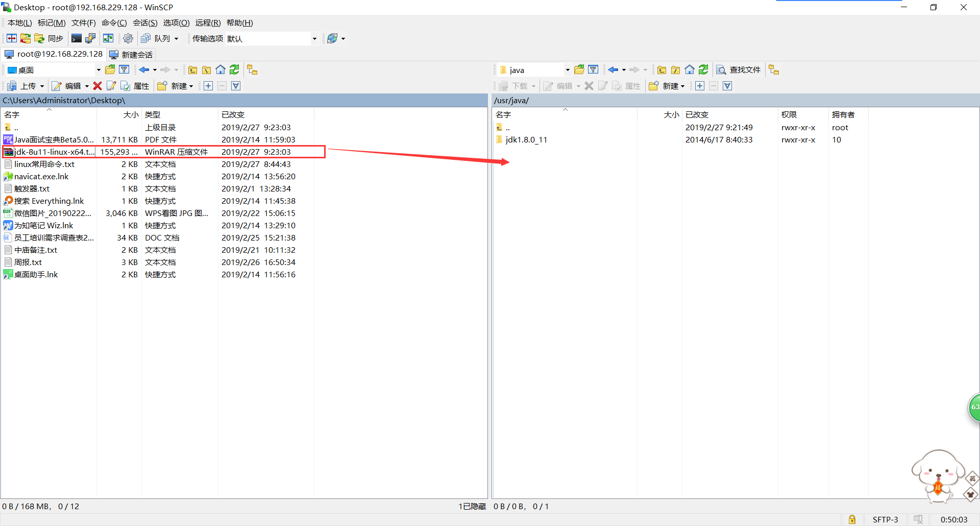Click the 同步 synchronize button

click(48, 38)
